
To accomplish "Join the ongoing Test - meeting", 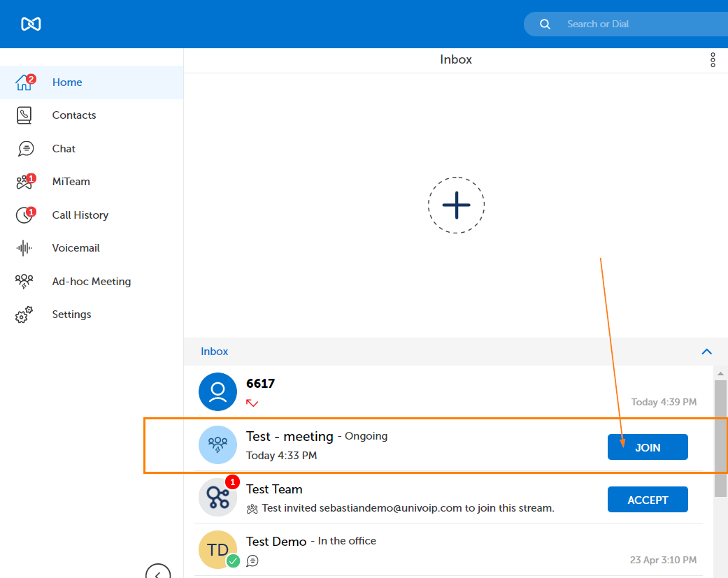I will [x=648, y=447].
